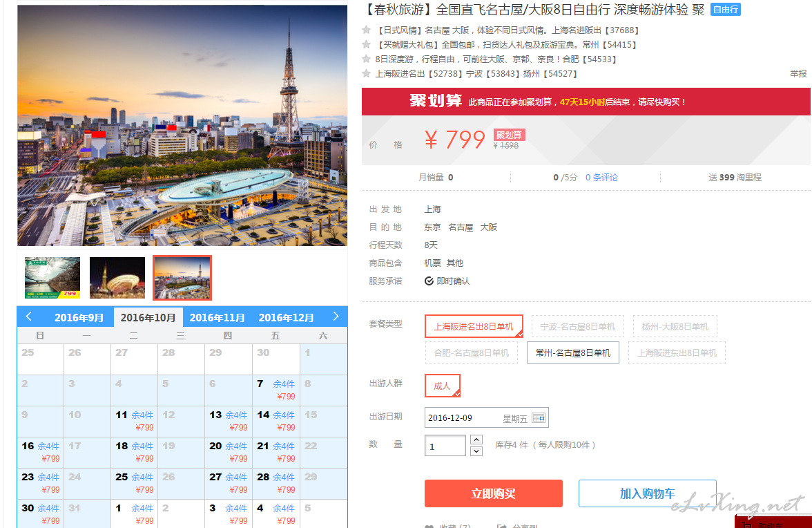Switch to 2016年12月 calendar tab
The image size is (812, 528).
click(x=287, y=317)
